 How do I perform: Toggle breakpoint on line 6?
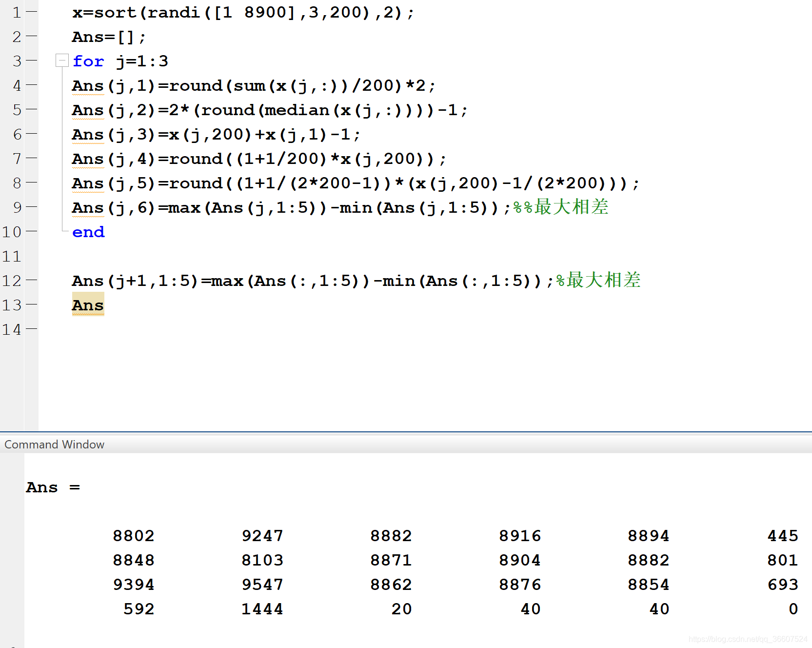[x=31, y=133]
